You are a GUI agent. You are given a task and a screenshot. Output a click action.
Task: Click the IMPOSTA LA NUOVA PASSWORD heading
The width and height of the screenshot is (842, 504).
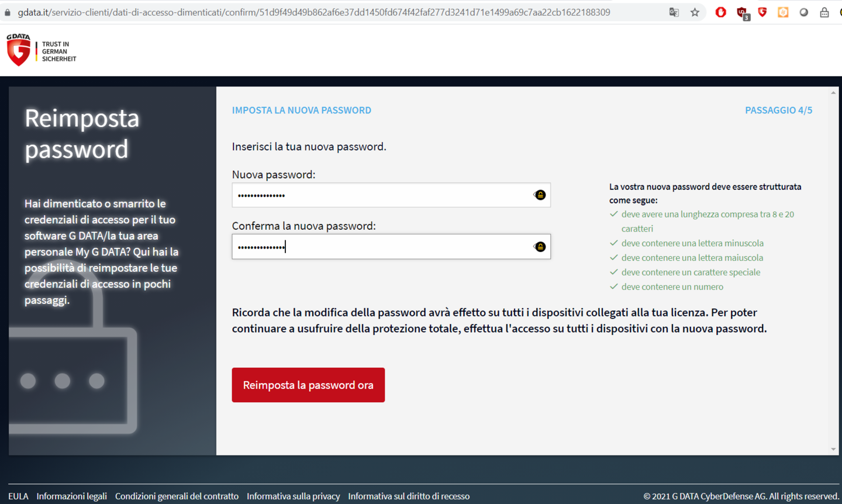pos(302,110)
